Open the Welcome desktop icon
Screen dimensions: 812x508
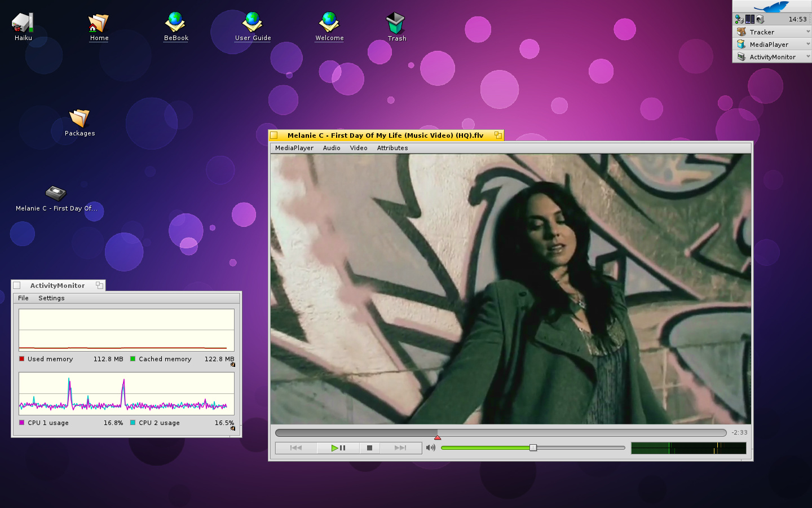click(x=329, y=23)
